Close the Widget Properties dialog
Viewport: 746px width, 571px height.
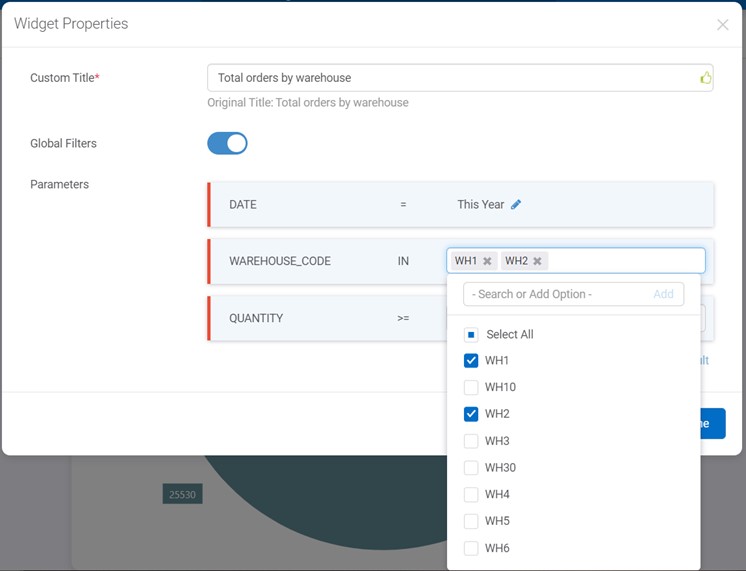point(722,25)
